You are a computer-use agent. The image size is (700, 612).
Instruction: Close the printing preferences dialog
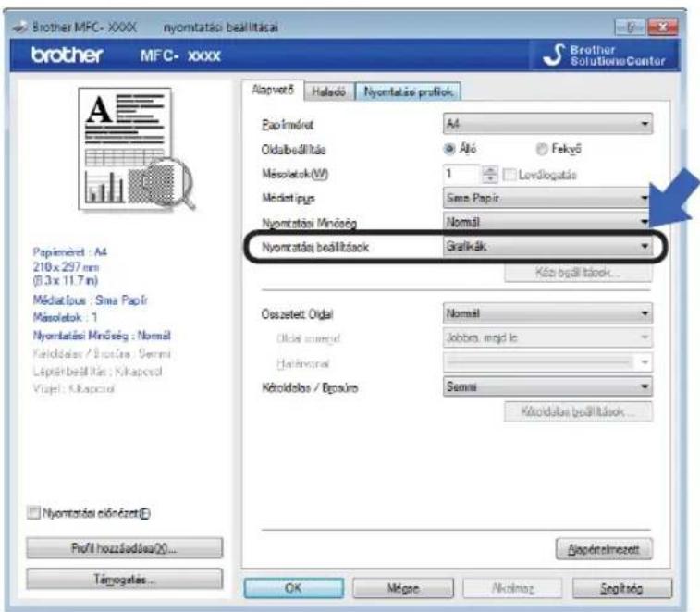[663, 27]
